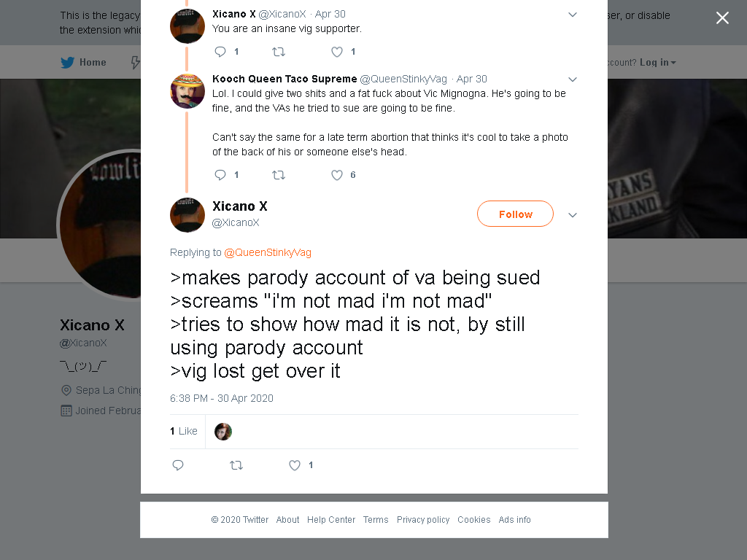Open dropdown chevron beside Follow button
Screen dimensions: 747x560
point(573,215)
